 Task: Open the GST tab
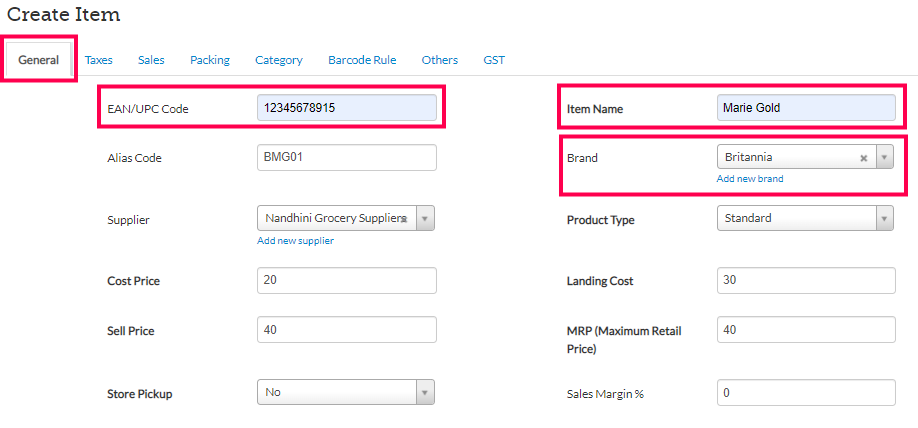pos(494,60)
